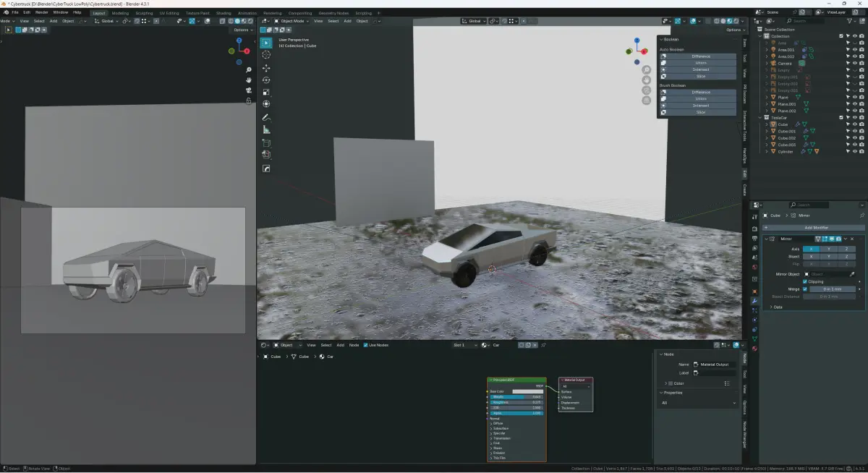Viewport: 868px width, 473px height.
Task: Expand the Color subpanel in the Node panel
Action: tap(665, 383)
